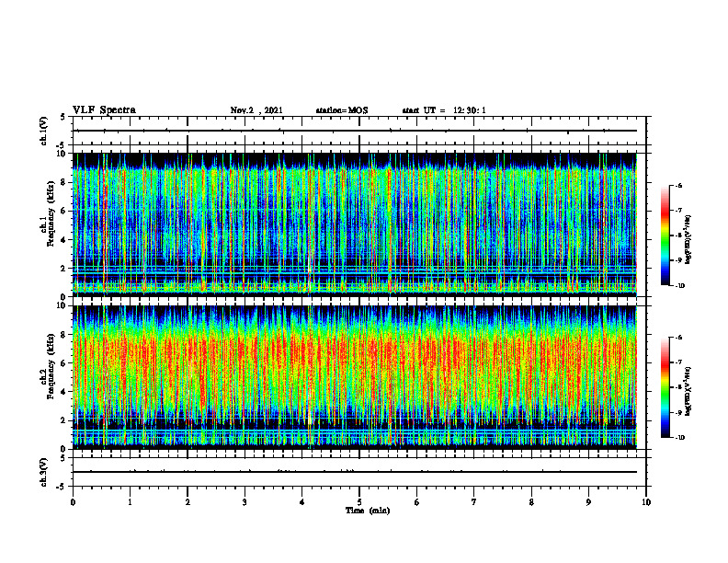Click the ch.2 color bar log(PSD) label
This screenshot has width=728, height=563.
click(688, 391)
